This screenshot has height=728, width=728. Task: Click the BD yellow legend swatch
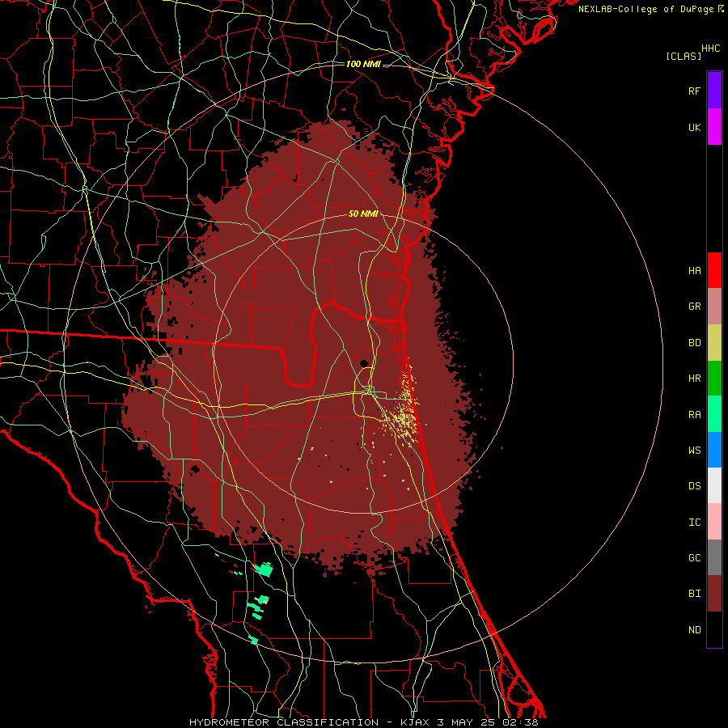pos(714,343)
